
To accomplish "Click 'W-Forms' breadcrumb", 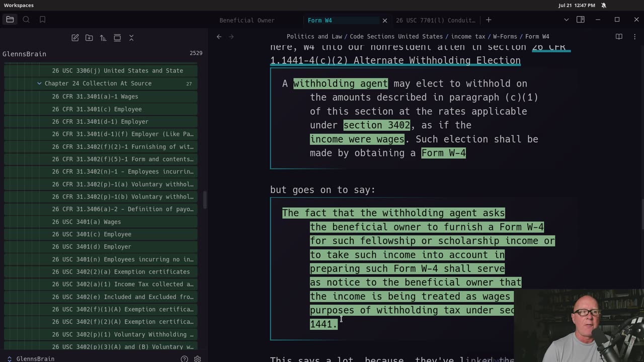I will [505, 36].
